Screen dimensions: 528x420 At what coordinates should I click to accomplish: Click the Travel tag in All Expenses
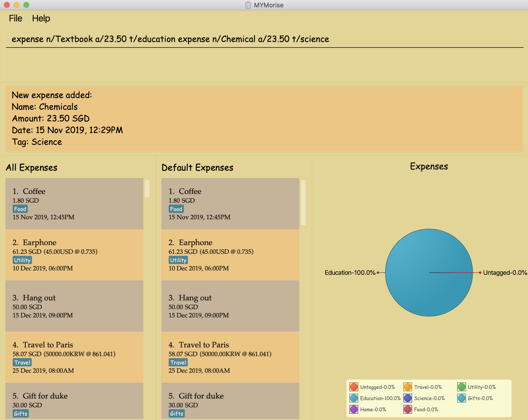[x=22, y=363]
